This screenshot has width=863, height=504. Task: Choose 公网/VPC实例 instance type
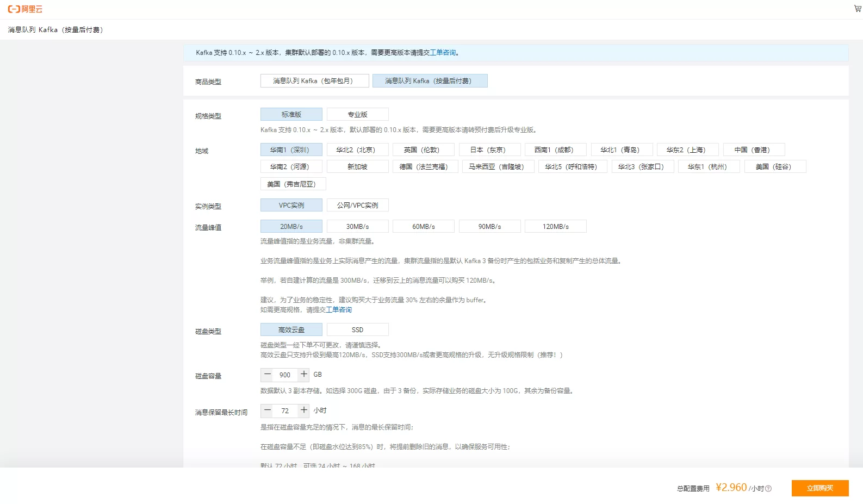[357, 205]
